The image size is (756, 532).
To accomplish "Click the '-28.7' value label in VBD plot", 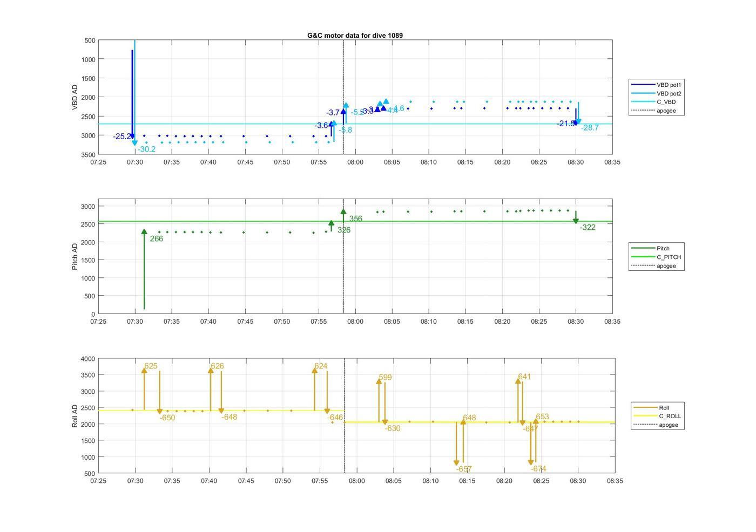I will [590, 128].
